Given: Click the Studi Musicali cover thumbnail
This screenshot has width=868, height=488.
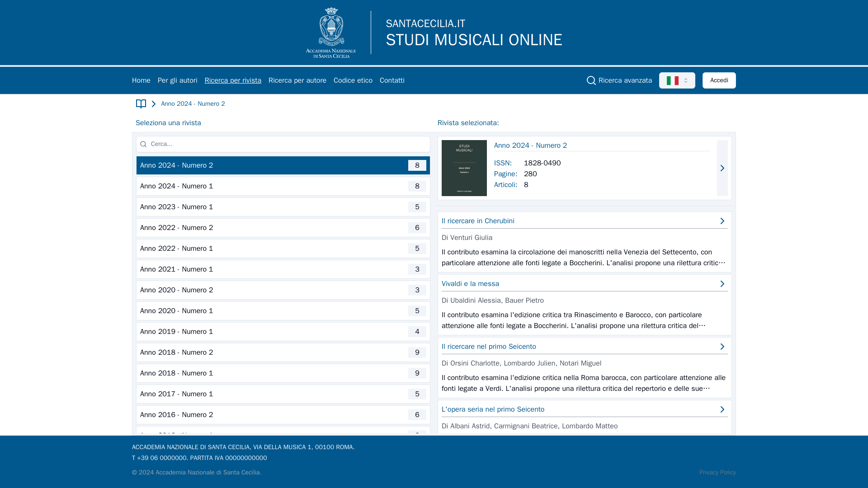Looking at the screenshot, I should coord(464,168).
